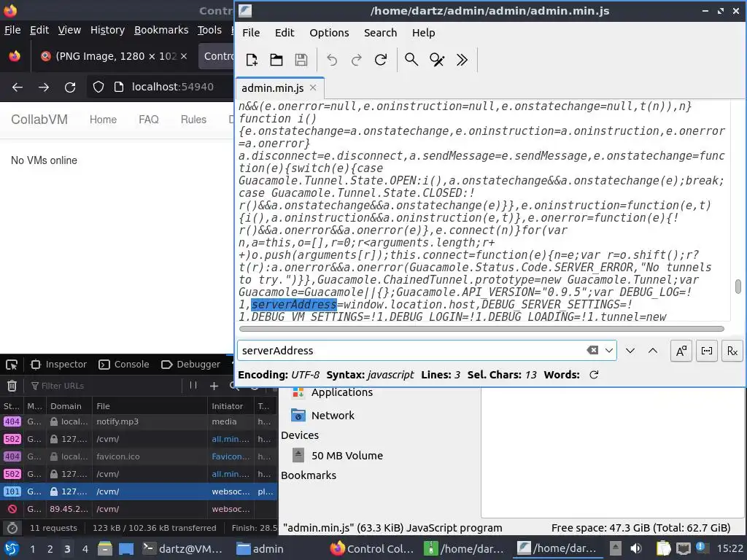Open the FeatherPad Options menu
This screenshot has width=747, height=560.
click(x=329, y=33)
